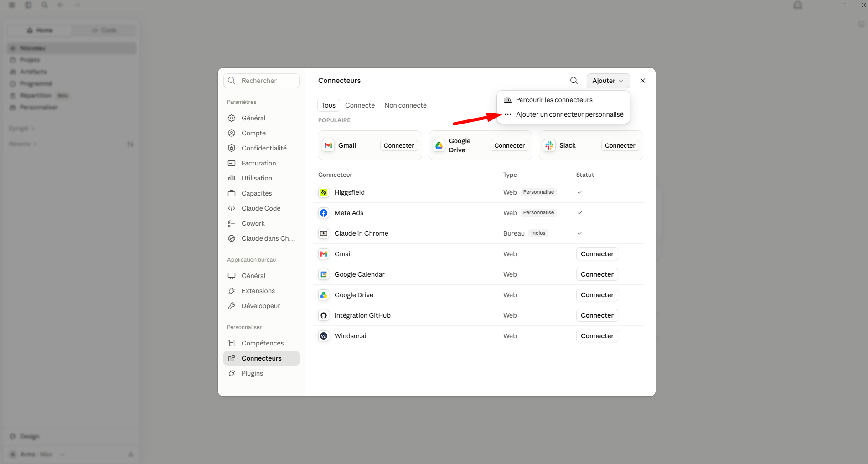
Task: Click the Claude in Chrome row name
Action: [362, 233]
